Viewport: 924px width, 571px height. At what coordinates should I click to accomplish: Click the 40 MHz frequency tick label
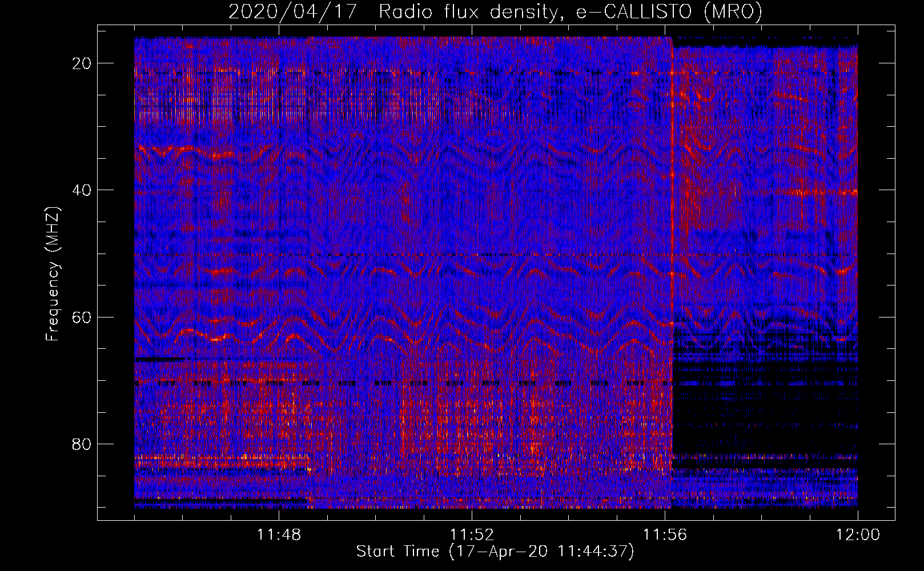pyautogui.click(x=82, y=190)
